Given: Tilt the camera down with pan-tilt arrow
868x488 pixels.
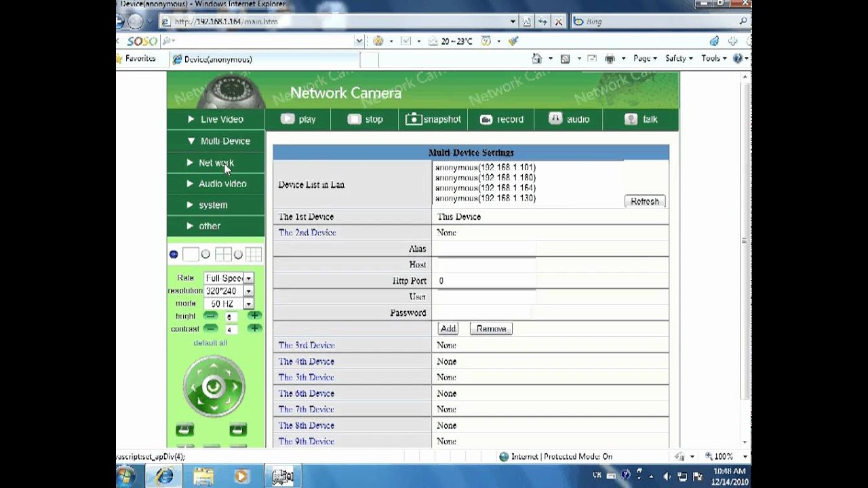Looking at the screenshot, I should coord(214,407).
